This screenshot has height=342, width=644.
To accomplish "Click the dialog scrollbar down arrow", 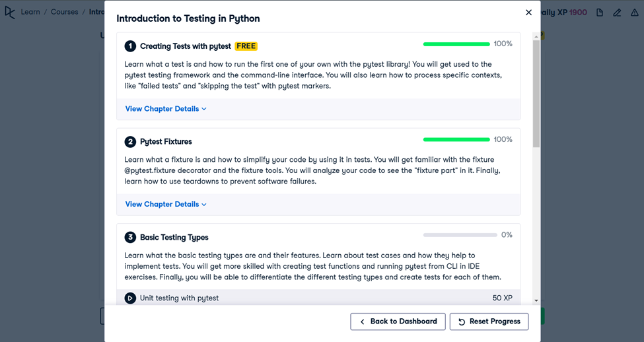I will (536, 300).
